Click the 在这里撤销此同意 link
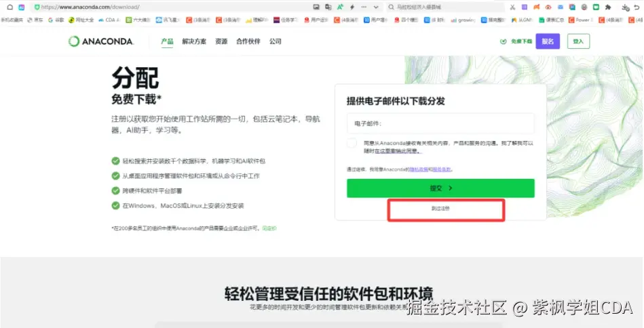The width and height of the screenshot is (644, 328). (398, 151)
